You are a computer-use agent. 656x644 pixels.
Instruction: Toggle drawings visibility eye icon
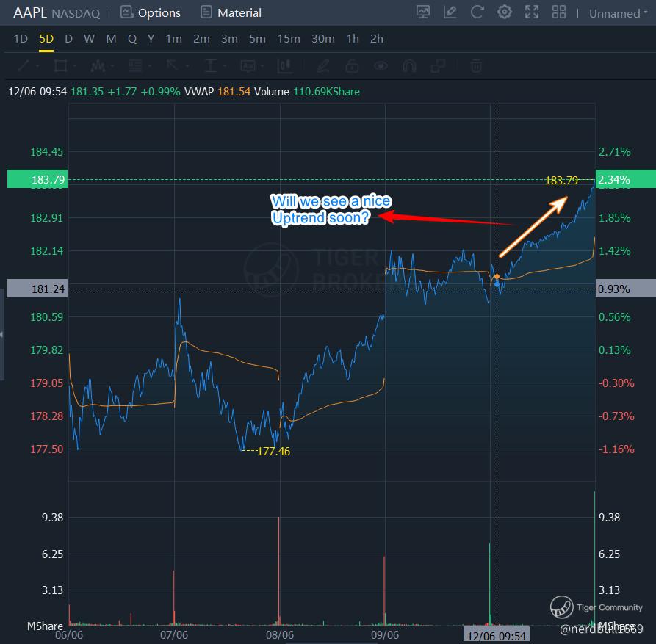pos(381,65)
